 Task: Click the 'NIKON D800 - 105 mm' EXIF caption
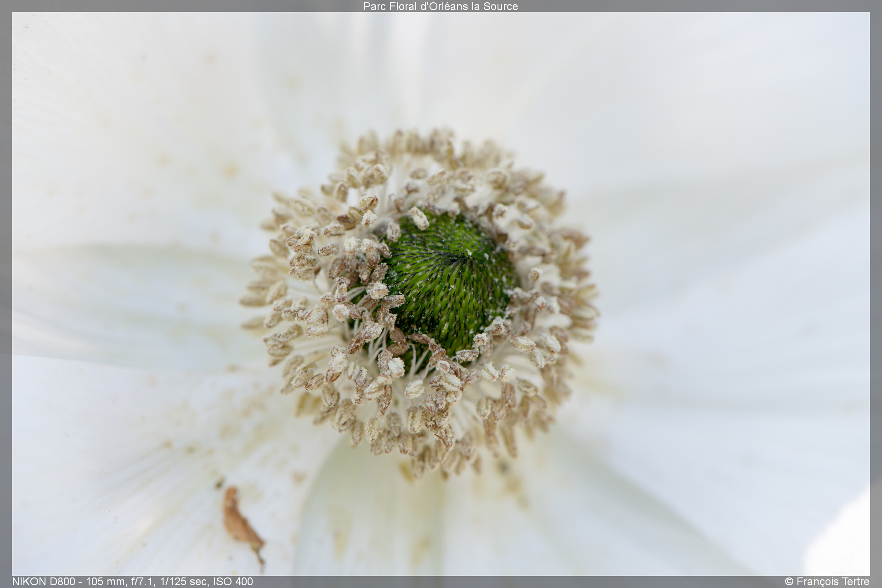tap(132, 582)
